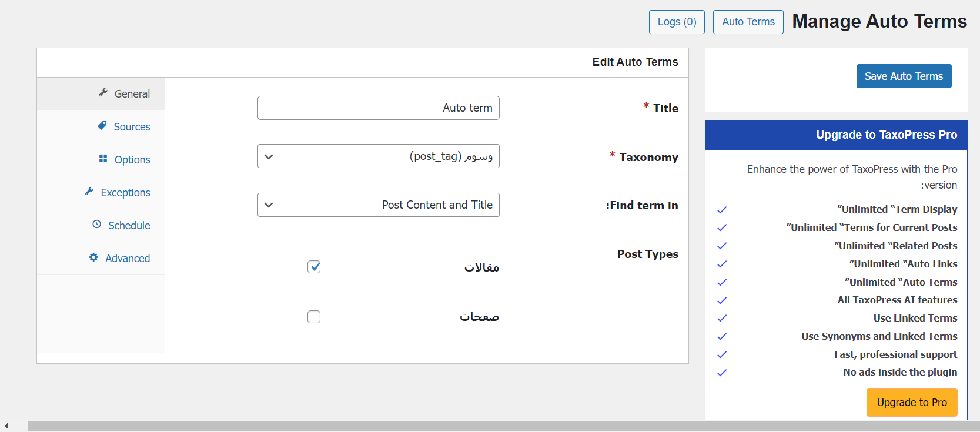The image size is (980, 432).
Task: Click the wrench icon beside General
Action: [x=103, y=93]
